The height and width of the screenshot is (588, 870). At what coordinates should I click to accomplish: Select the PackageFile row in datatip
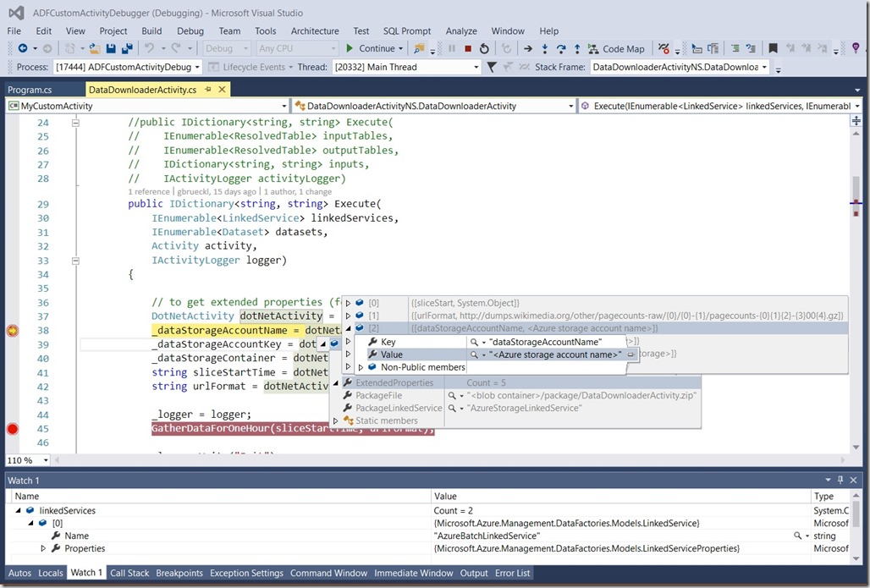pos(516,395)
